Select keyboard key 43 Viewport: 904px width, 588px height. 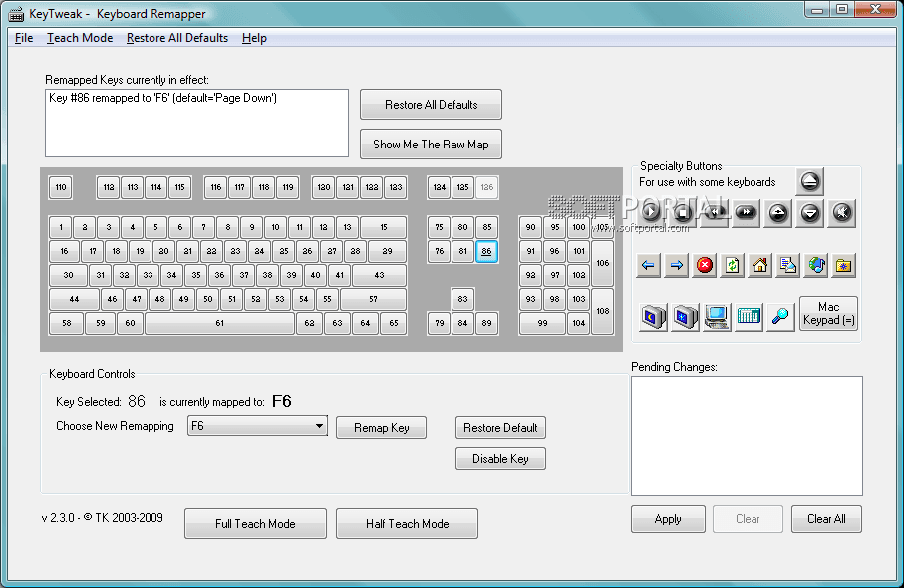(379, 275)
